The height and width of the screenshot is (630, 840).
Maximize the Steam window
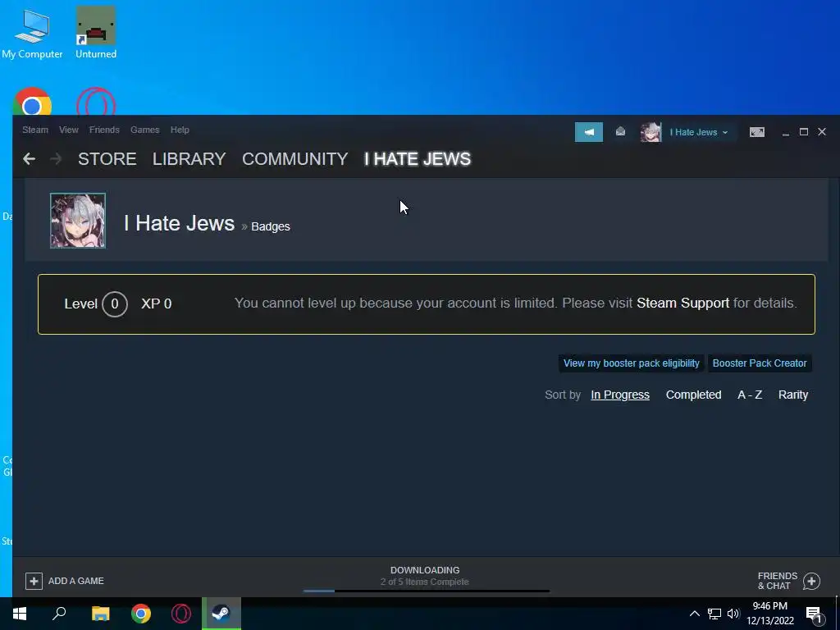[804, 132]
